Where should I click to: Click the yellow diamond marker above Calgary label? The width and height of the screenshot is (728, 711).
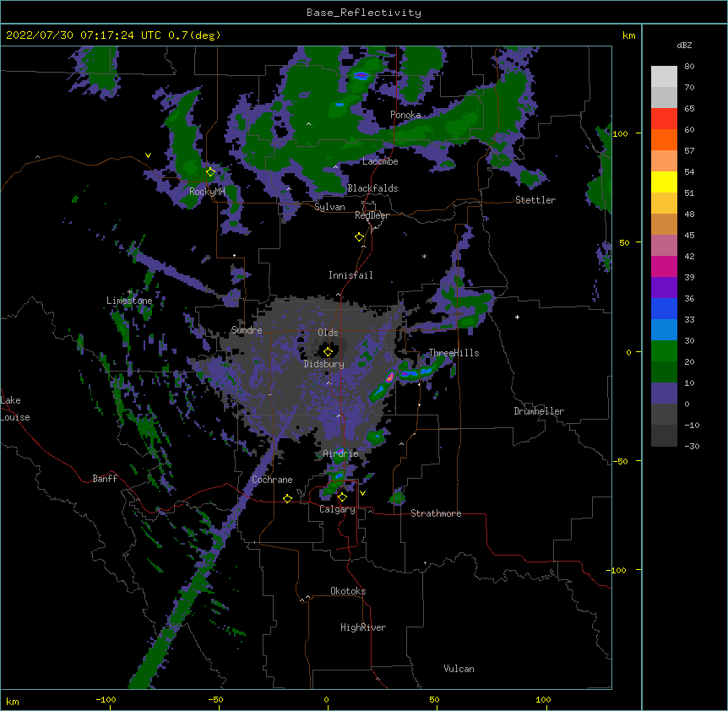[x=342, y=497]
